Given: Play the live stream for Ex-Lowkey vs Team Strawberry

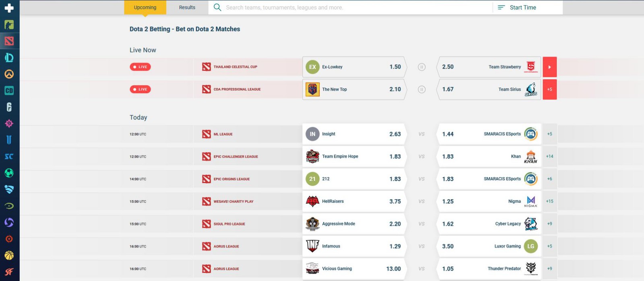Looking at the screenshot, I should [550, 67].
